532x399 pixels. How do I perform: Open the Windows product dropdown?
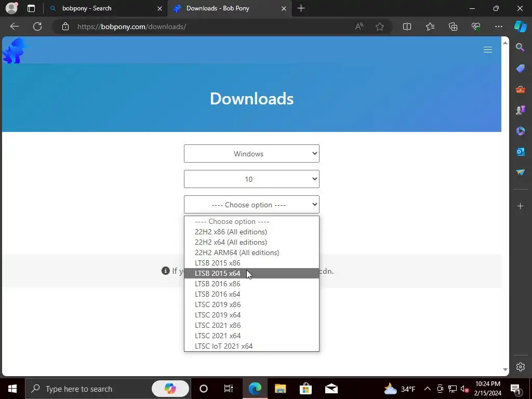[x=251, y=153]
